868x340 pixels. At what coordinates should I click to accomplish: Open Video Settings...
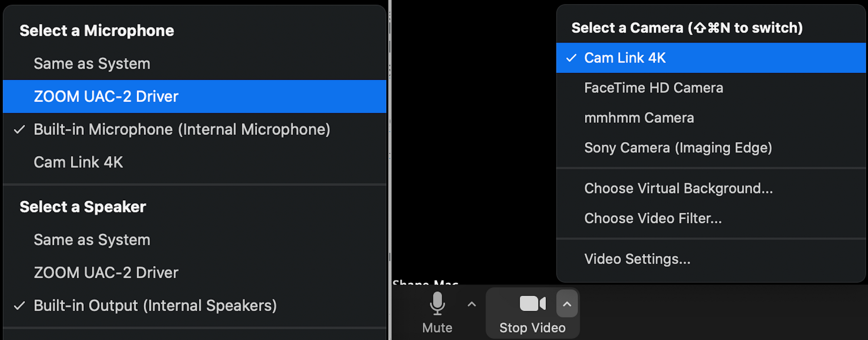(711, 259)
